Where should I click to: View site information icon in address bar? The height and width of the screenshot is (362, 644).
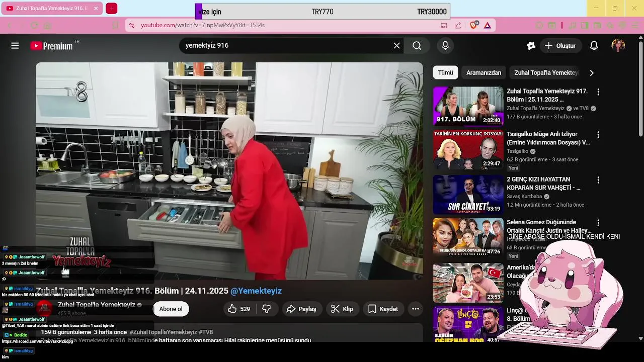click(x=131, y=25)
